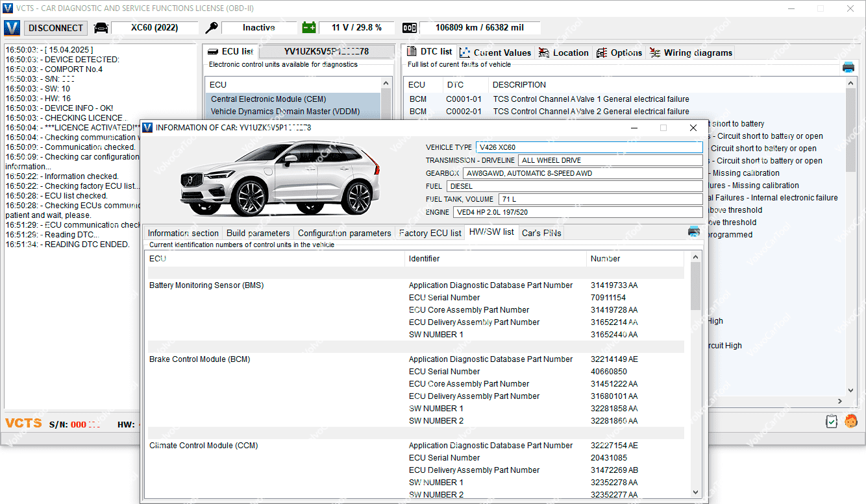The width and height of the screenshot is (866, 504).
Task: Click the green battery voltage icon
Action: click(309, 28)
